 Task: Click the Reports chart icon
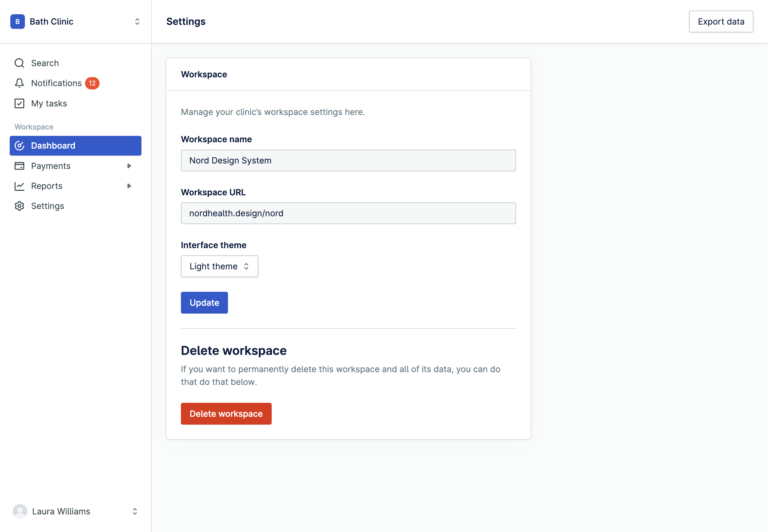point(19,186)
